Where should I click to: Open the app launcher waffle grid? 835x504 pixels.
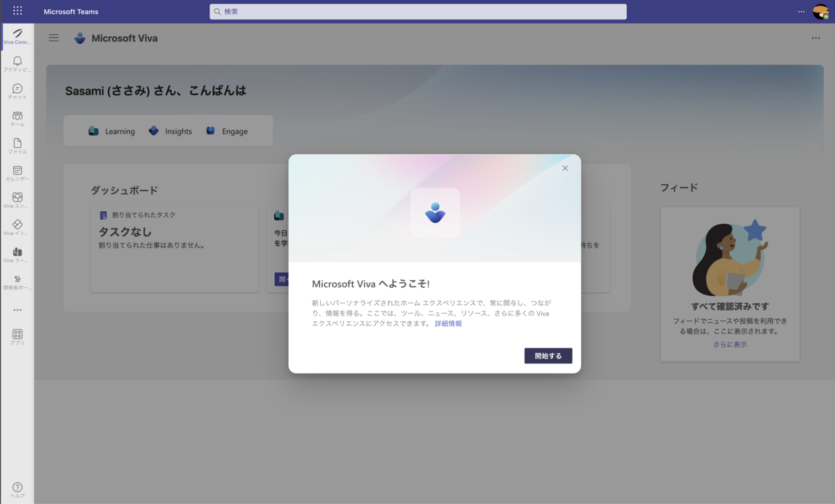17,11
